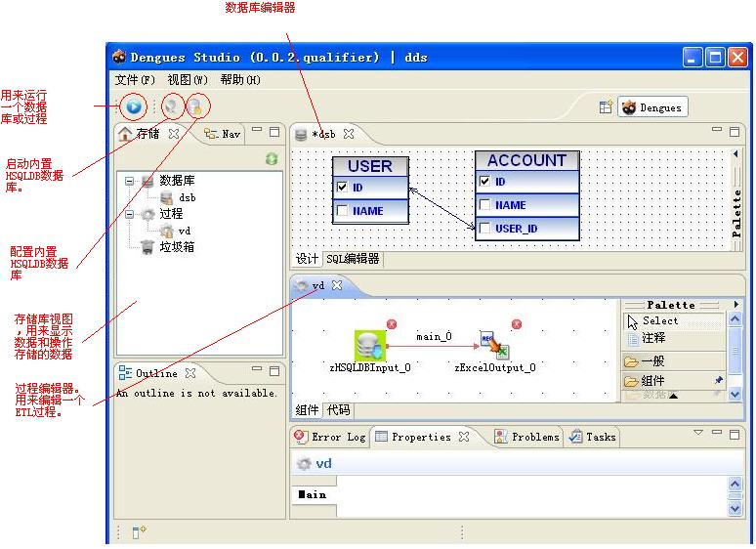Maximize the dsb editor area
Image resolution: width=756 pixels, height=549 pixels.
tap(735, 132)
